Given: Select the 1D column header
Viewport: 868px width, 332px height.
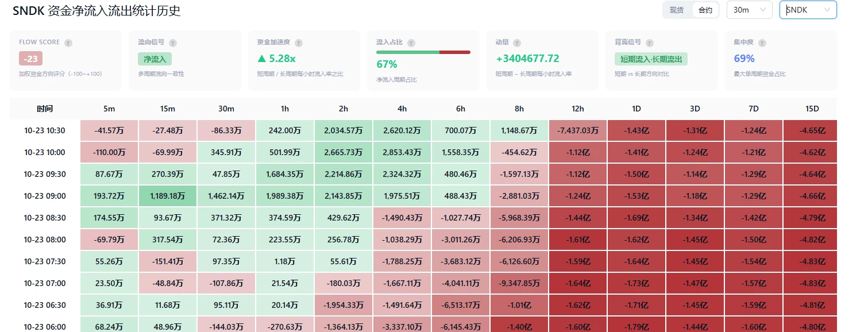Looking at the screenshot, I should coord(636,109).
